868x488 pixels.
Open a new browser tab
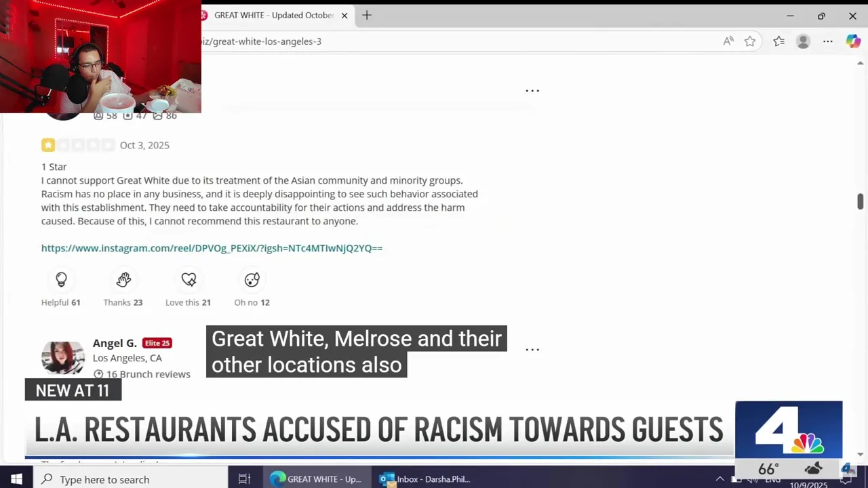pos(367,15)
